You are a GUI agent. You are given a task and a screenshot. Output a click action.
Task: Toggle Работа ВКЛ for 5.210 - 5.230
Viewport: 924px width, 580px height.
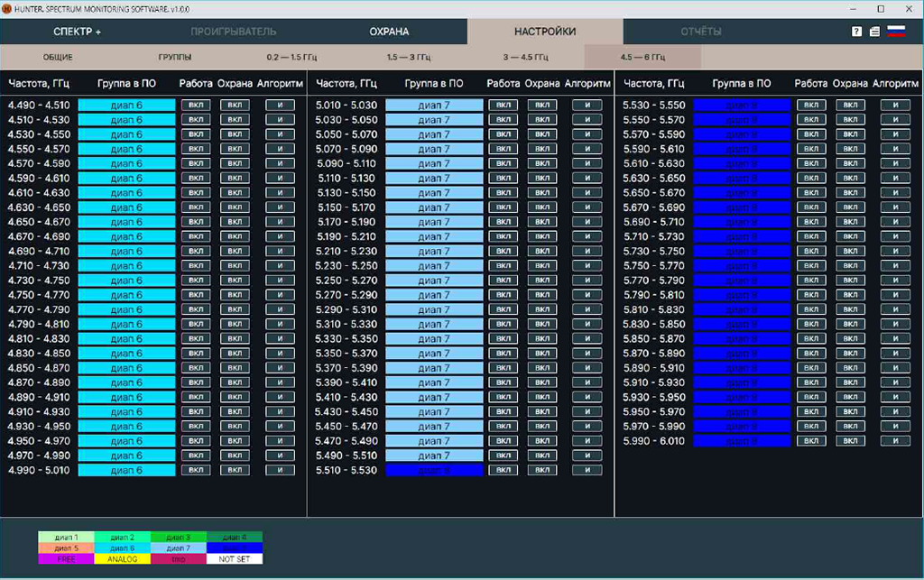[504, 251]
